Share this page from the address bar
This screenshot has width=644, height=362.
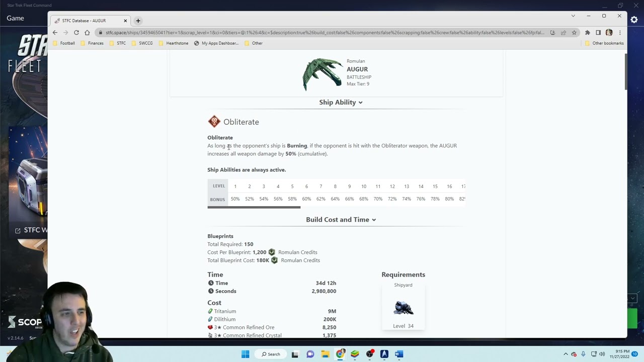point(563,33)
